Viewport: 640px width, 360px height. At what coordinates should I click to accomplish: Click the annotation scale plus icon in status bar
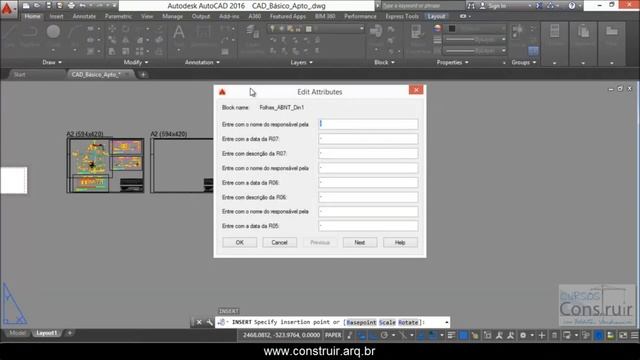click(x=542, y=336)
